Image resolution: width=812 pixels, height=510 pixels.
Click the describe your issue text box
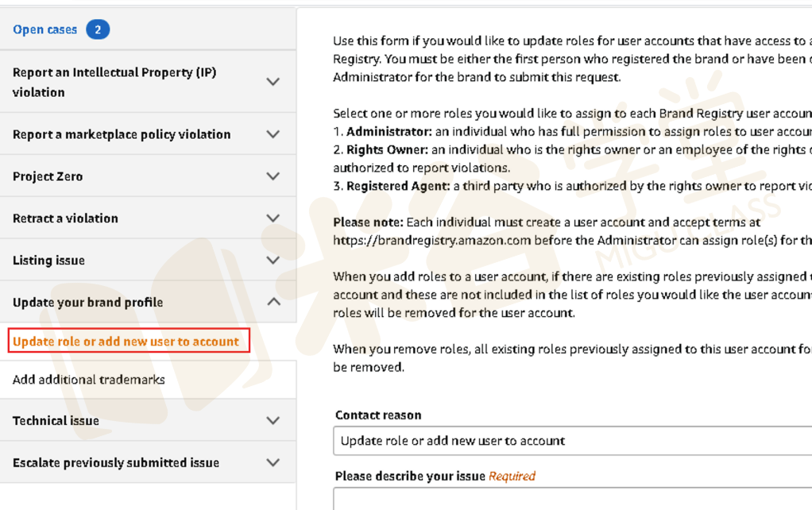point(572,500)
